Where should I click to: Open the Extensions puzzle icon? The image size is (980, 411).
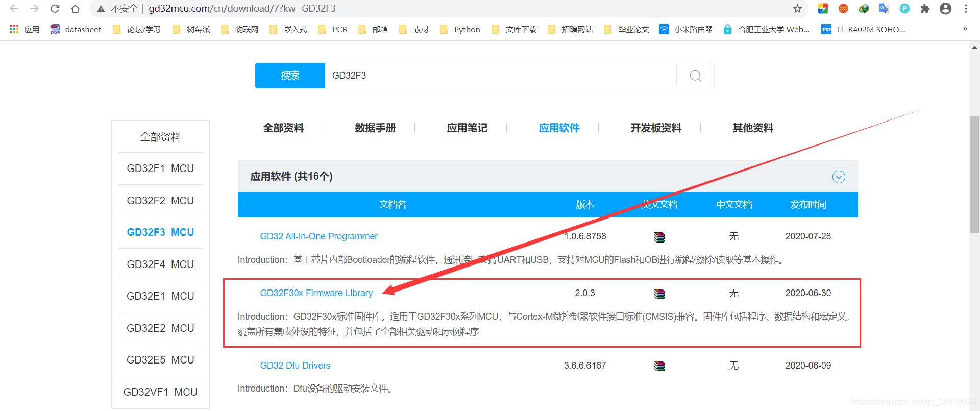coord(925,9)
